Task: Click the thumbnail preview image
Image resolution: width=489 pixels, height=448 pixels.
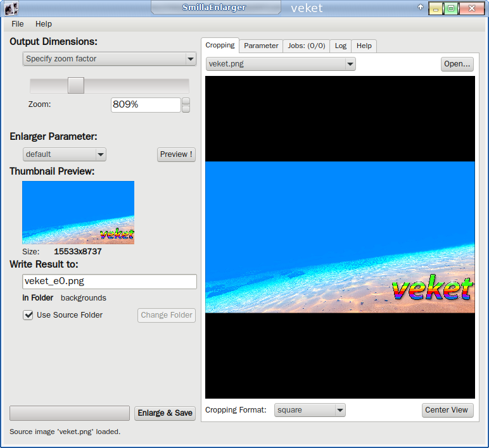Action: pyautogui.click(x=79, y=213)
